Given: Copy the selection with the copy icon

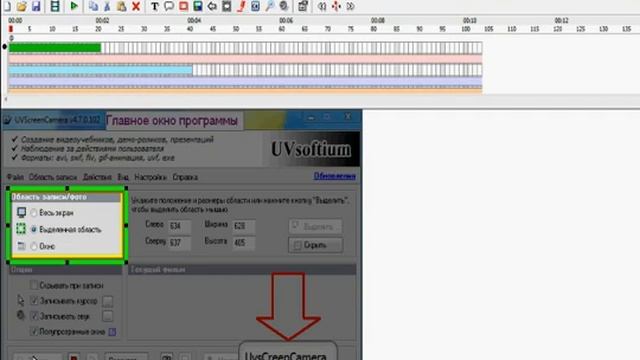Looking at the screenshot, I should (93, 6).
